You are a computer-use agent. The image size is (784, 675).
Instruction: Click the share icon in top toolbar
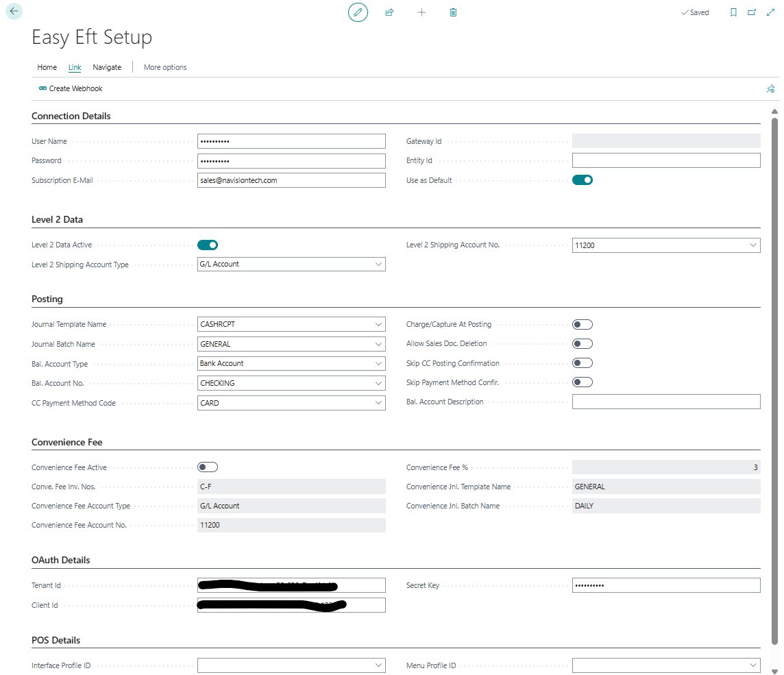coord(389,12)
